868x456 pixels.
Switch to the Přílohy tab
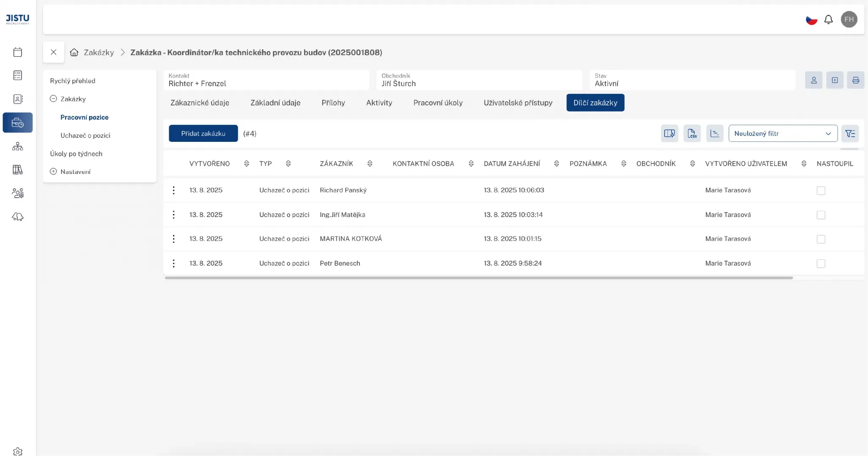(333, 103)
